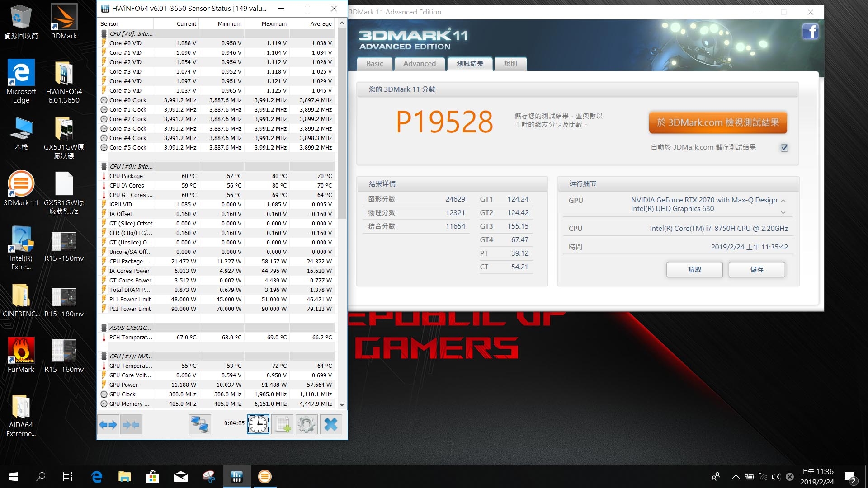This screenshot has height=488, width=868.
Task: Open the AIDA64 Extreme folder icon
Action: pyautogui.click(x=21, y=416)
